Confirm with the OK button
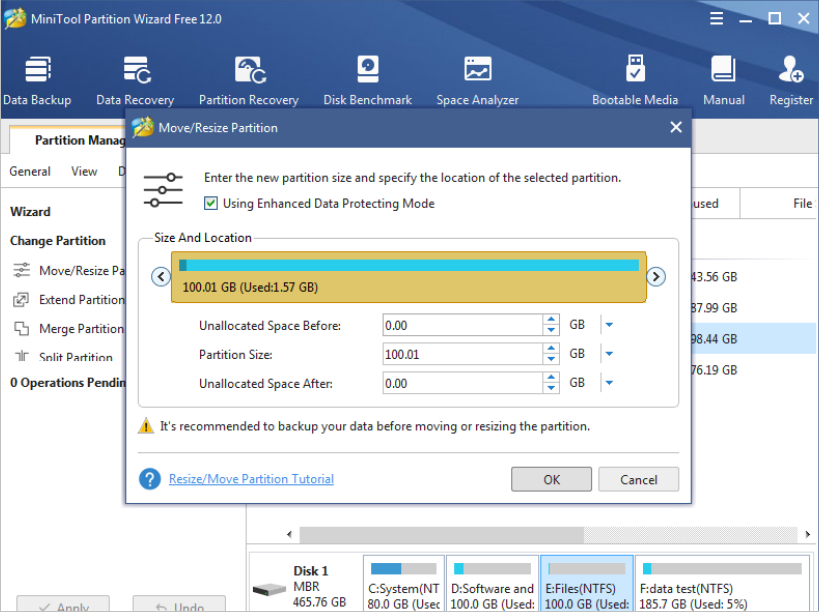Image resolution: width=819 pixels, height=613 pixels. pyautogui.click(x=551, y=479)
